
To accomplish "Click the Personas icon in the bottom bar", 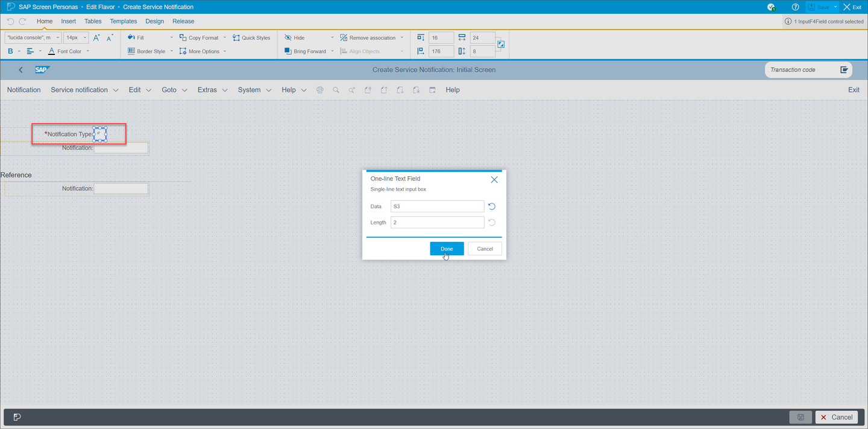I will [17, 417].
